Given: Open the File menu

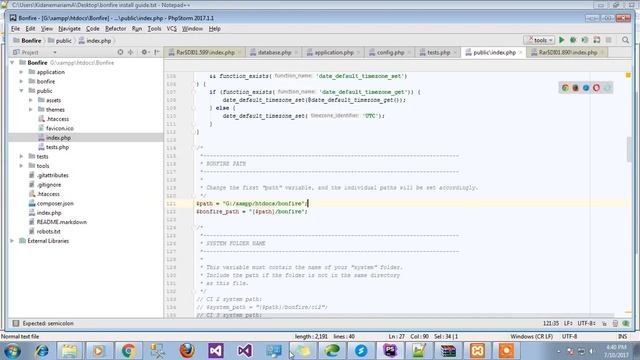Looking at the screenshot, I should (16, 29).
